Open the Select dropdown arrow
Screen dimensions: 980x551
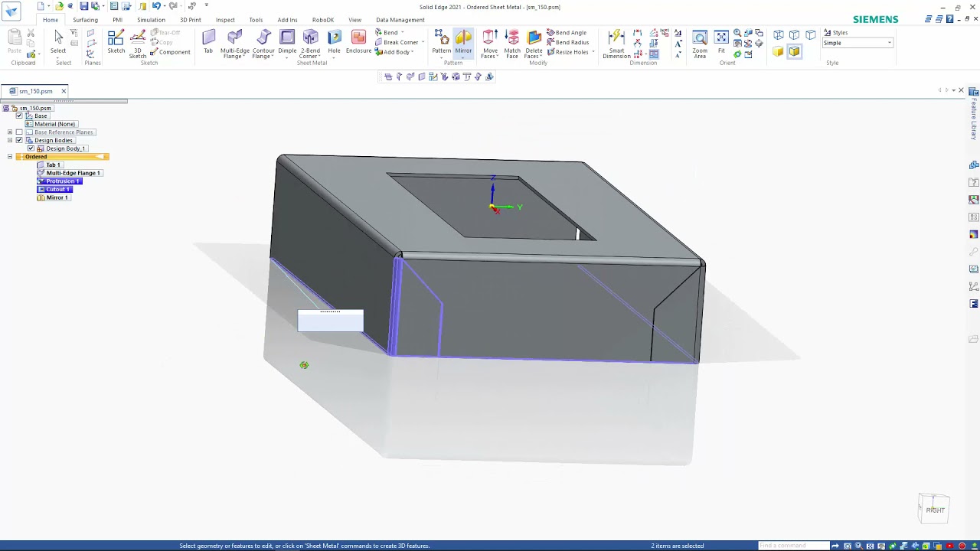(58, 58)
